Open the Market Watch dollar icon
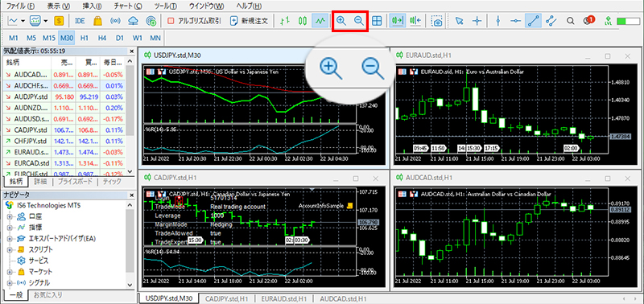The width and height of the screenshot is (644, 304). coord(59,21)
